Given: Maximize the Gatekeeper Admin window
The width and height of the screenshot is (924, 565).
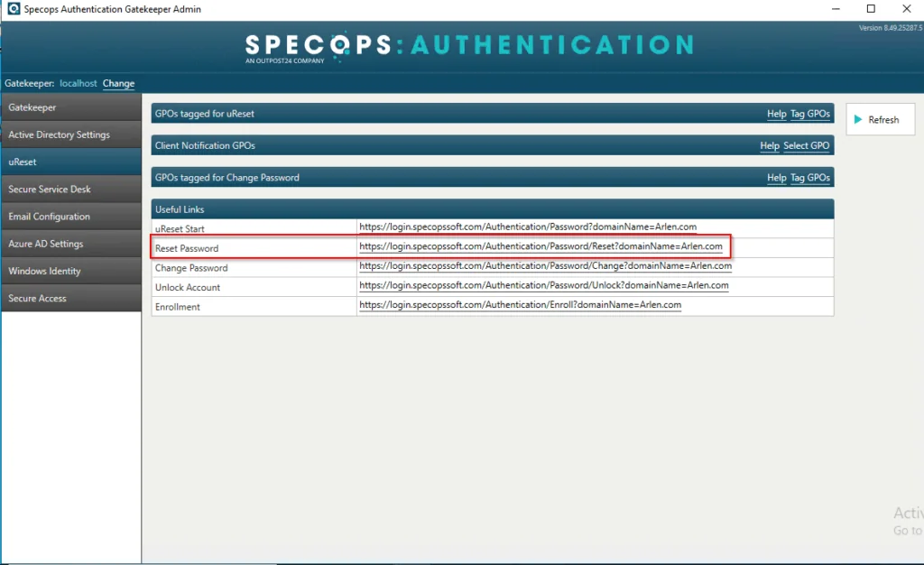Looking at the screenshot, I should click(x=871, y=9).
